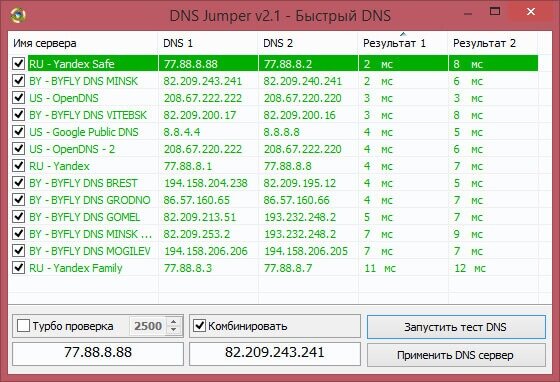The width and height of the screenshot is (560, 382).
Task: Uncheck the US - Google Public DNS checkbox
Action: pos(19,132)
